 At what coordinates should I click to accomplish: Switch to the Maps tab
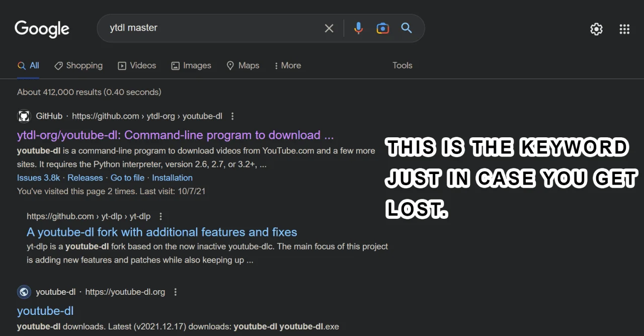coord(243,65)
